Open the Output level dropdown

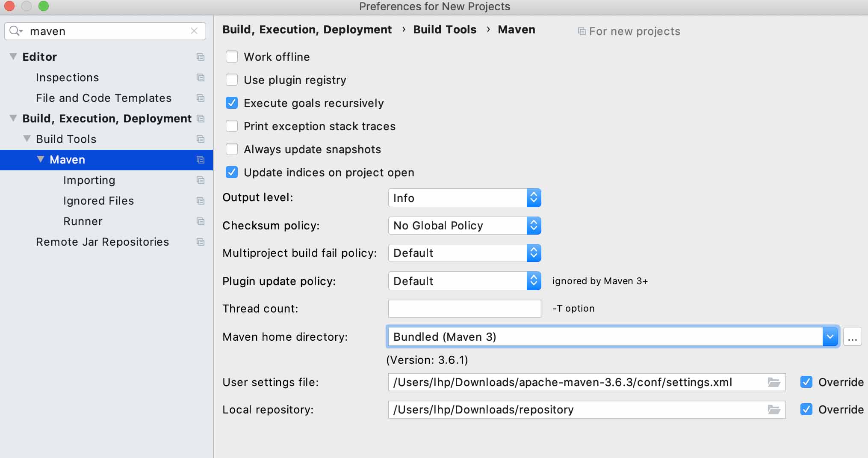click(464, 198)
